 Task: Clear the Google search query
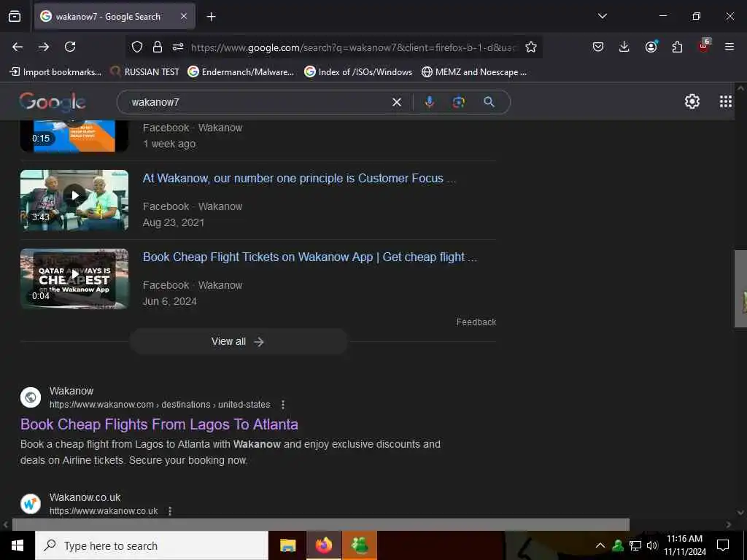pyautogui.click(x=396, y=102)
